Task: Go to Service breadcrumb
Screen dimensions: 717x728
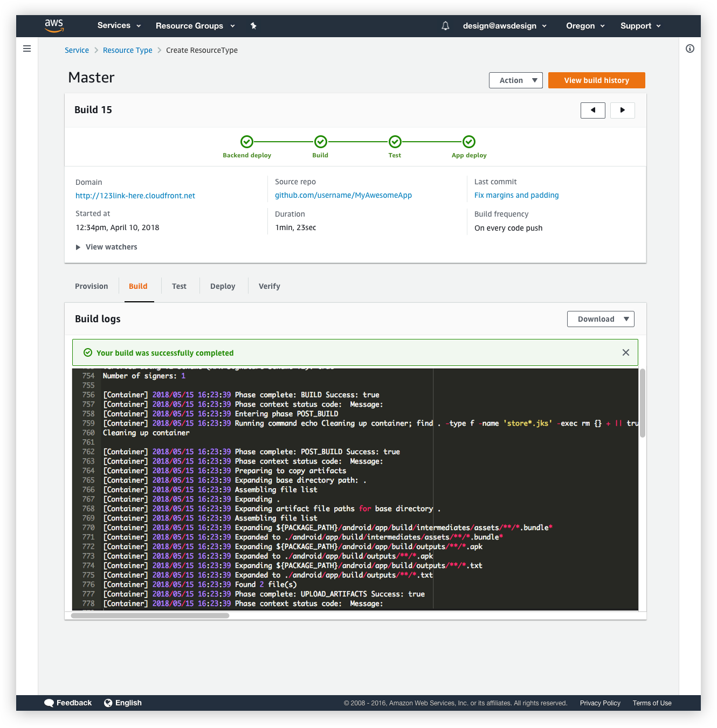Action: pos(77,50)
